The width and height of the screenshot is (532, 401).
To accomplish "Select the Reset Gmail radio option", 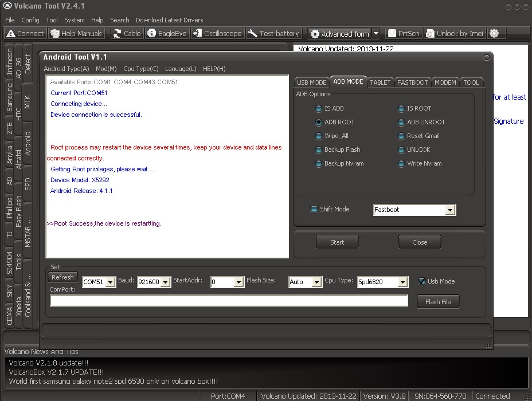I will [x=401, y=136].
